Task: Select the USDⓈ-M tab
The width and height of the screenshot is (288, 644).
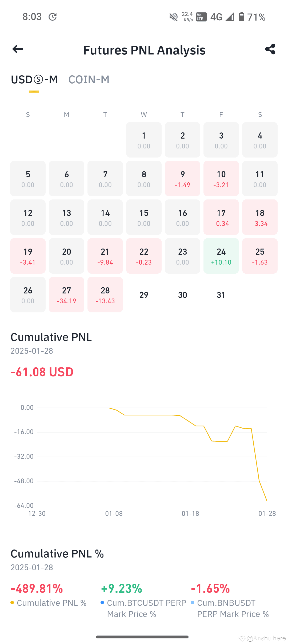Action: (34, 80)
